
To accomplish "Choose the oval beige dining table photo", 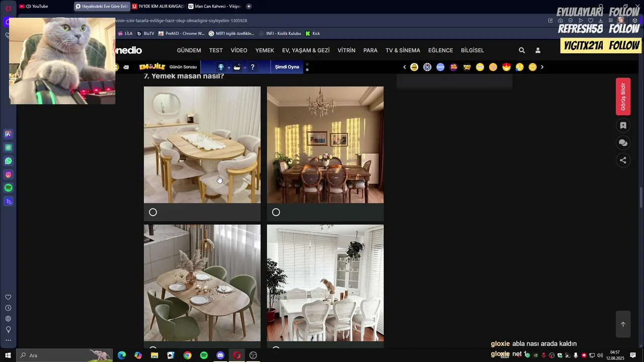I will tap(202, 145).
